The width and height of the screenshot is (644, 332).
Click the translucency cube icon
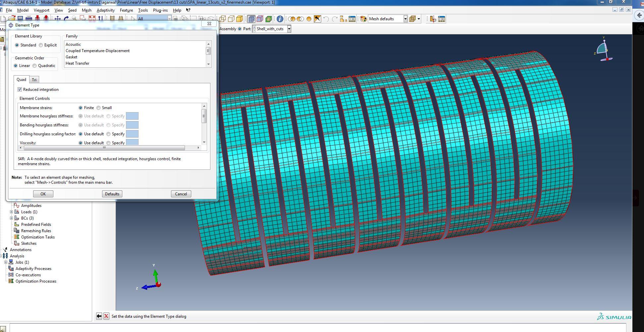tap(412, 19)
